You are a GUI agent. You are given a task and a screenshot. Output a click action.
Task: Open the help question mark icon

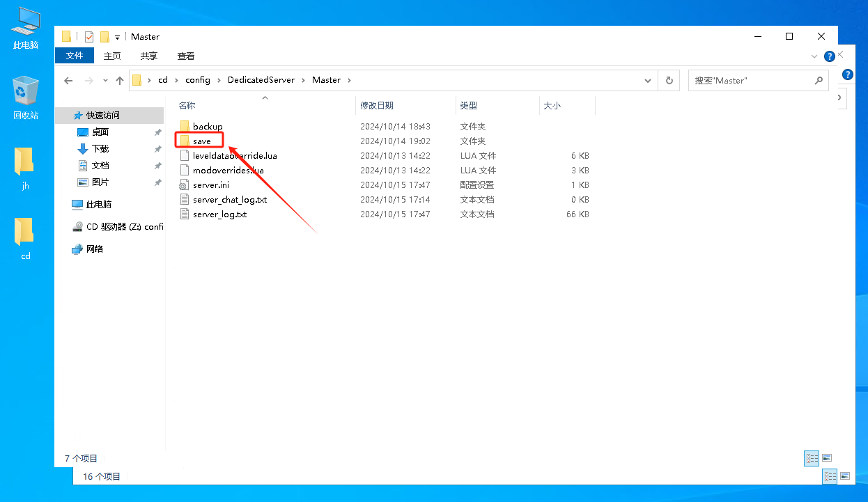[x=830, y=56]
